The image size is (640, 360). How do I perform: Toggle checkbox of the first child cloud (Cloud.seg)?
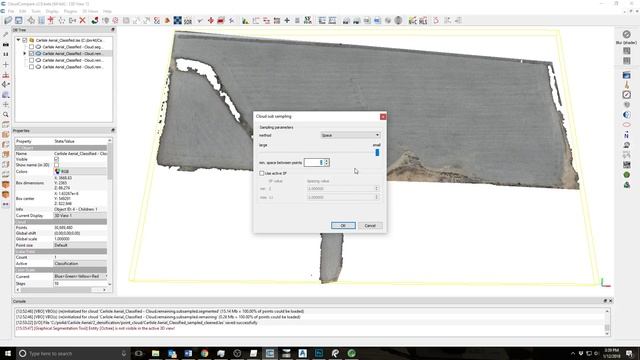[31, 47]
